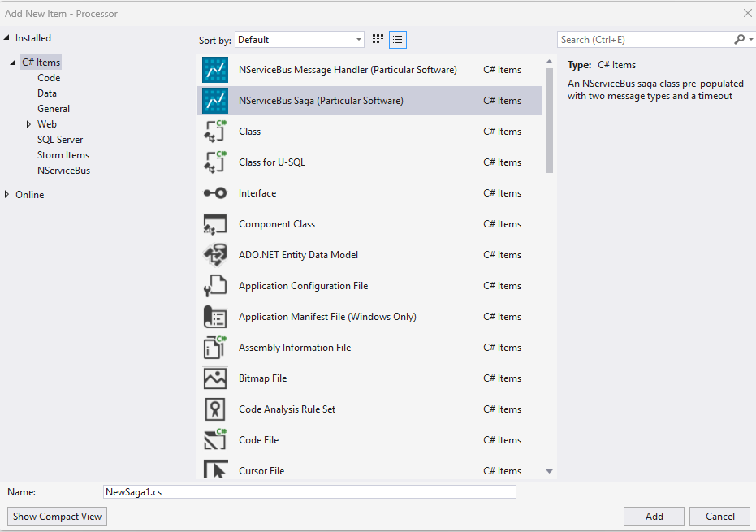Open the search options dropdown arrow
Viewport: 756px width, 532px height.
pos(751,40)
